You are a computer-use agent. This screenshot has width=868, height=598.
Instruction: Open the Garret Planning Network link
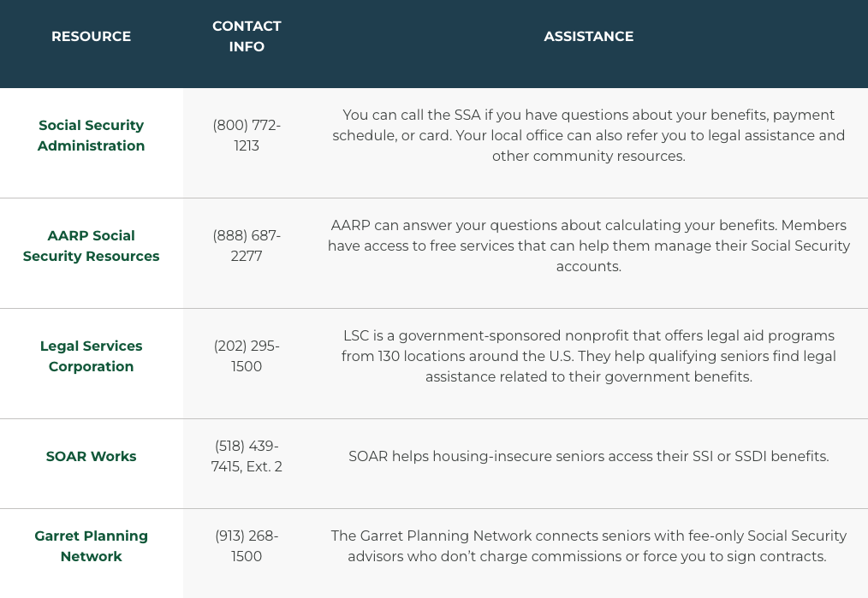(x=91, y=546)
